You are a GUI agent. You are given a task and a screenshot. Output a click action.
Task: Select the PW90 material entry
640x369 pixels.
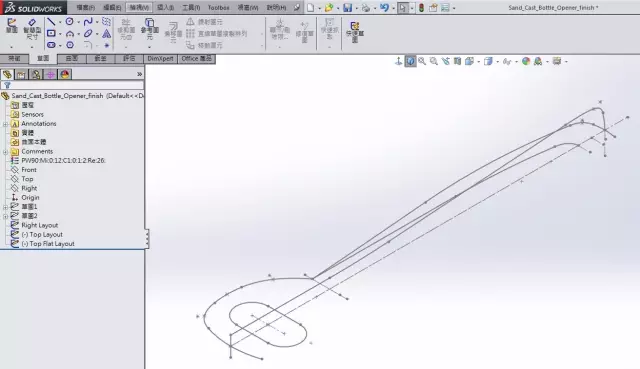(63, 160)
